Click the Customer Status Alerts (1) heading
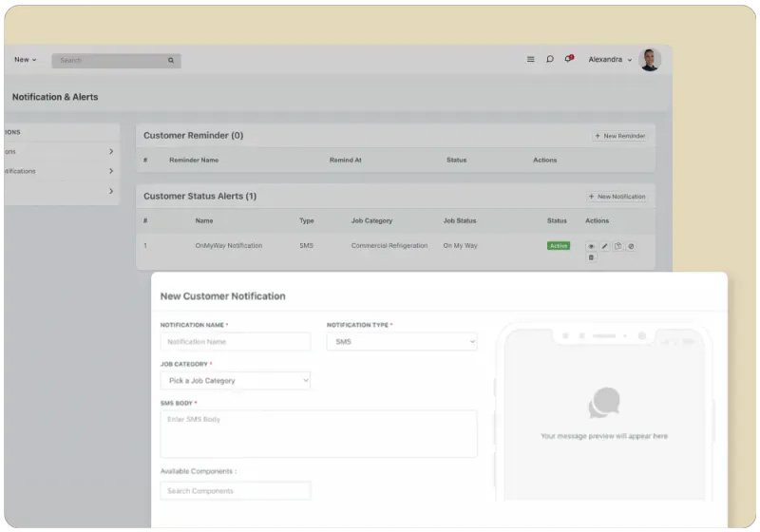The width and height of the screenshot is (760, 532). click(199, 197)
